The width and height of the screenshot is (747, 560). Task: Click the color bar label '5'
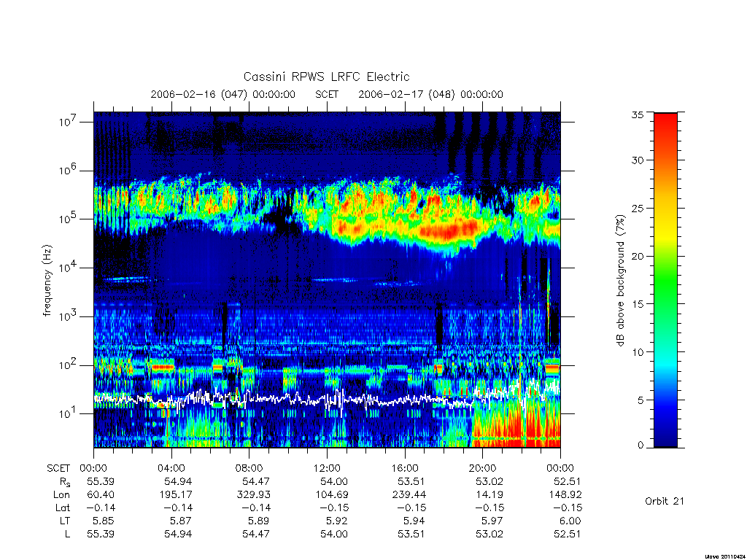tap(640, 400)
